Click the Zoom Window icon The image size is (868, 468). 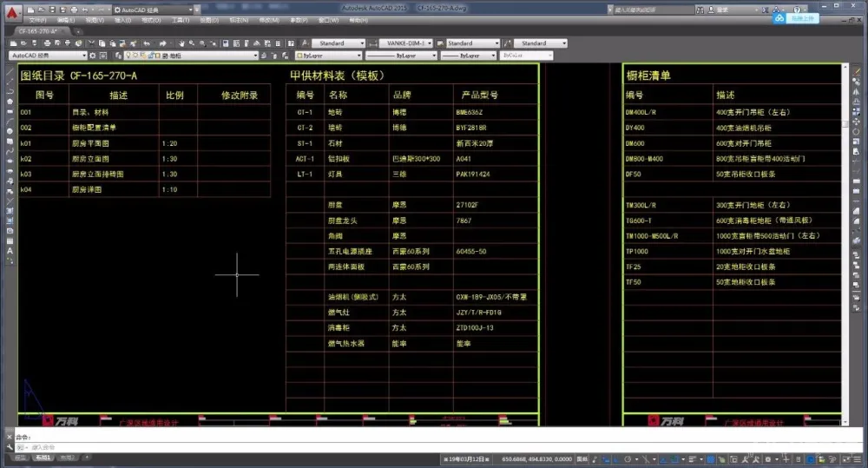coord(202,43)
